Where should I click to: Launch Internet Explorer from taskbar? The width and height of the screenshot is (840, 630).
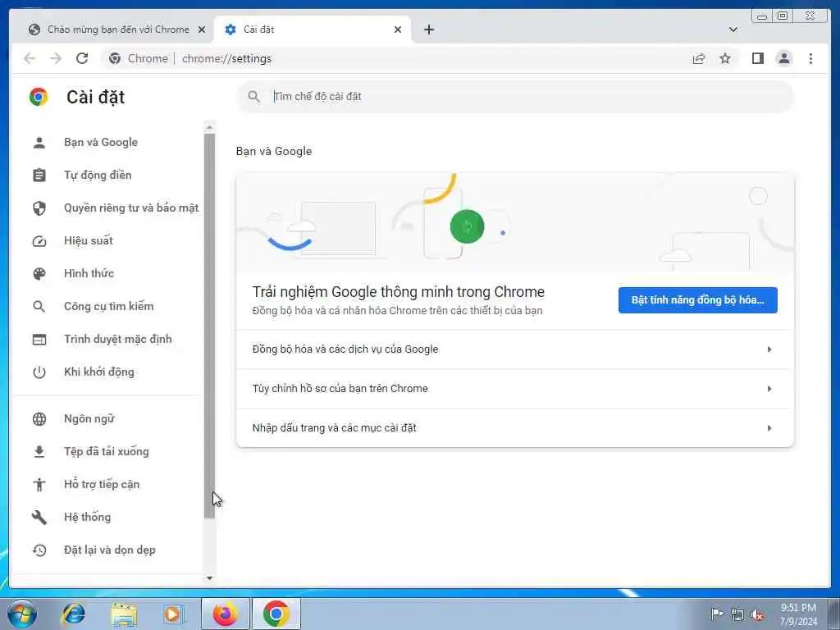pyautogui.click(x=73, y=614)
